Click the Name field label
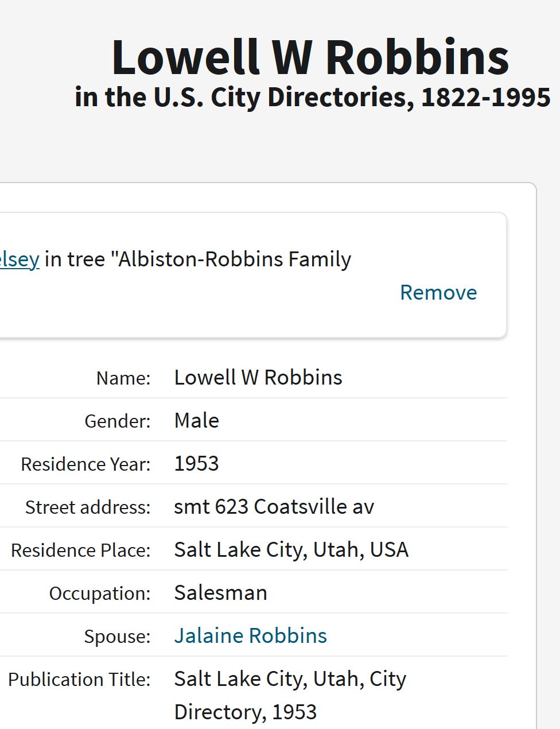 (123, 378)
